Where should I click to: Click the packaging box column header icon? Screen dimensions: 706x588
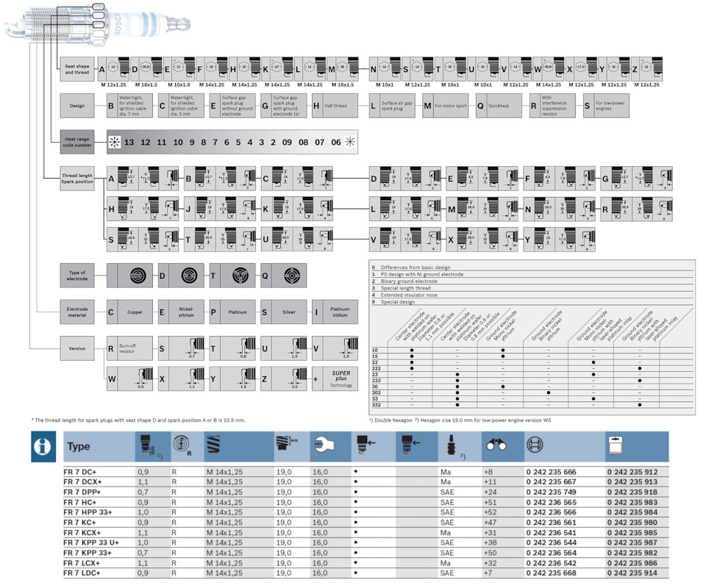[616, 445]
